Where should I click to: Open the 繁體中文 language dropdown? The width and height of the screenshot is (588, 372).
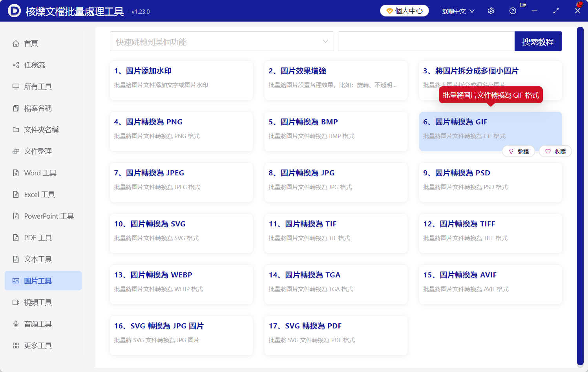tap(458, 11)
